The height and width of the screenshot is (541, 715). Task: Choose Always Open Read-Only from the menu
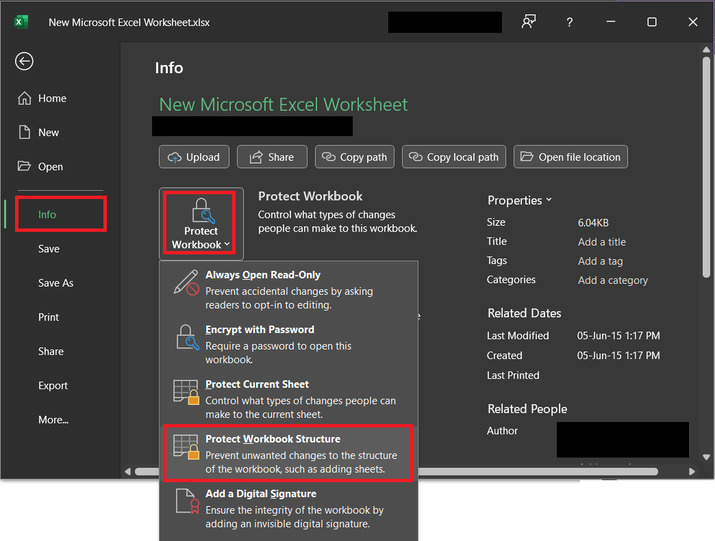click(289, 289)
